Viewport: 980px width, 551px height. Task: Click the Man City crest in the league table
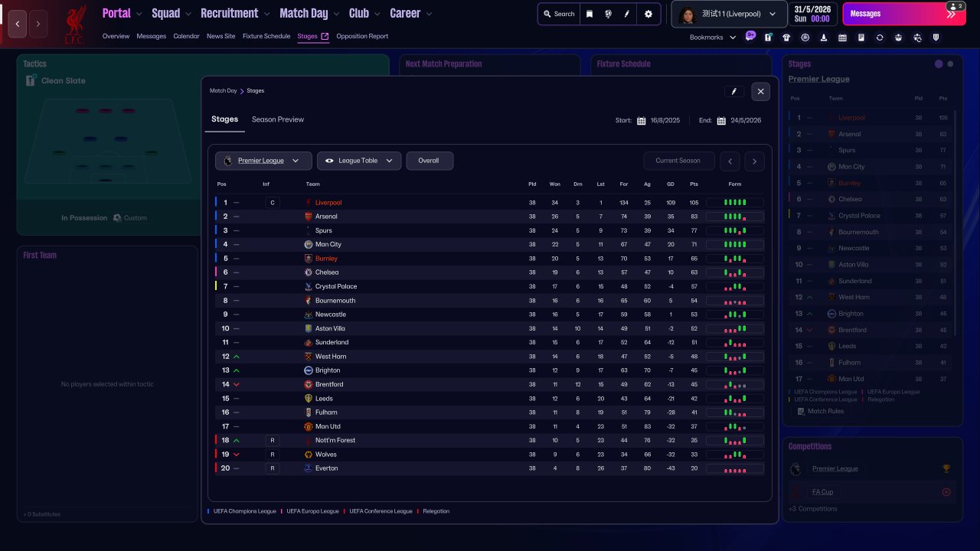tap(309, 244)
